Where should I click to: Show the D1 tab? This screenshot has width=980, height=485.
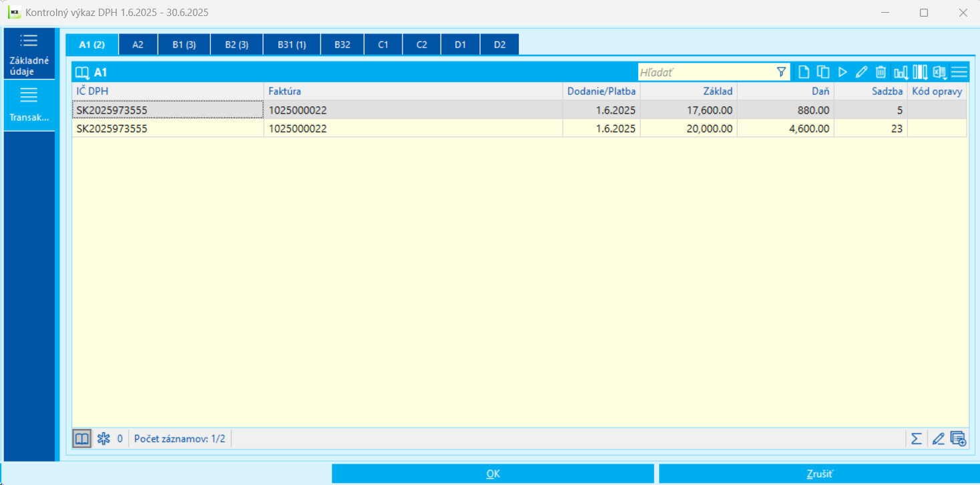click(461, 45)
